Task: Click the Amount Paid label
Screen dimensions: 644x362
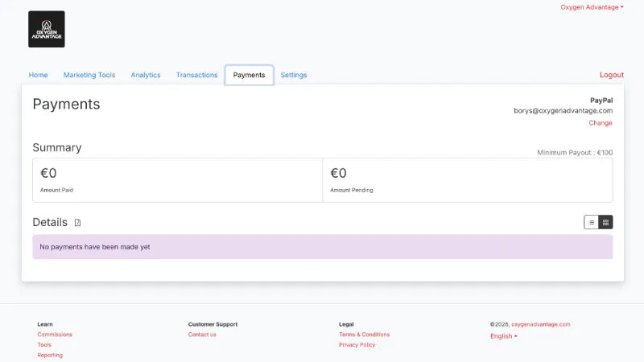Action: click(56, 190)
